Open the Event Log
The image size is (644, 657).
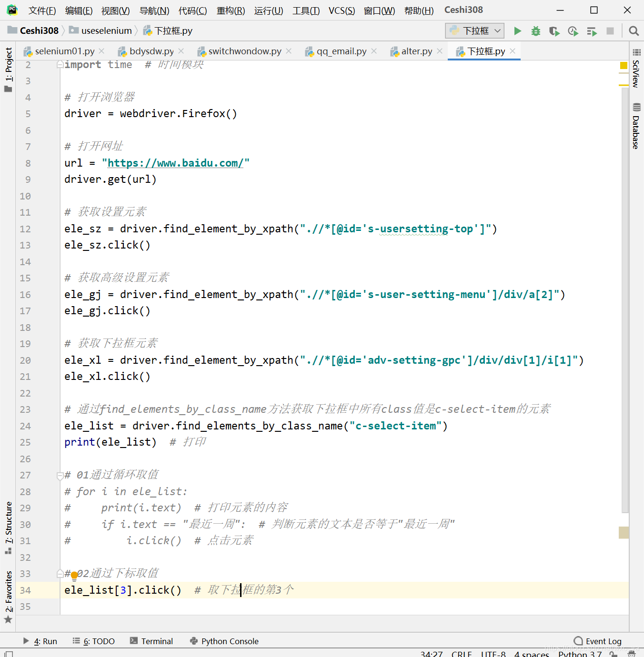[x=598, y=641]
